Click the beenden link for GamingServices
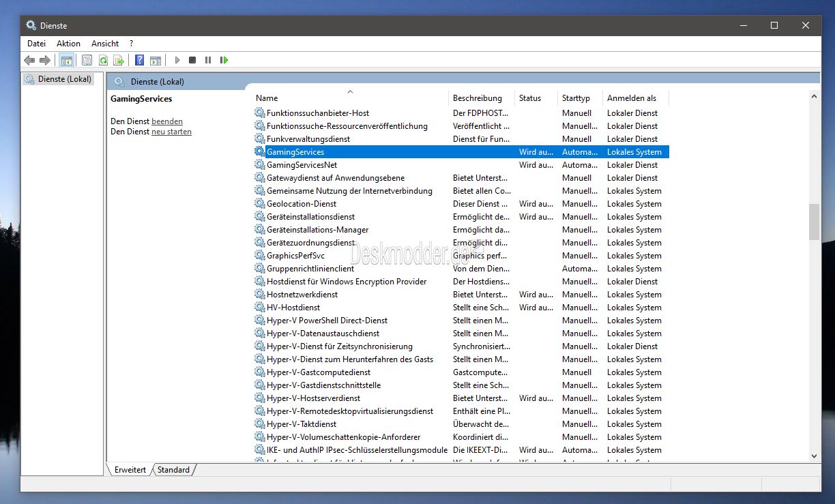Image resolution: width=835 pixels, height=504 pixels. 167,121
